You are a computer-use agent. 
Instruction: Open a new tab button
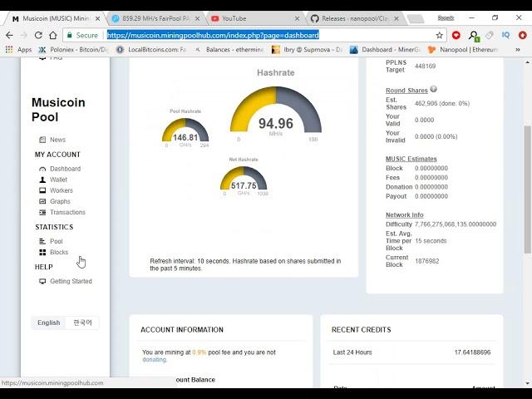tap(415, 18)
